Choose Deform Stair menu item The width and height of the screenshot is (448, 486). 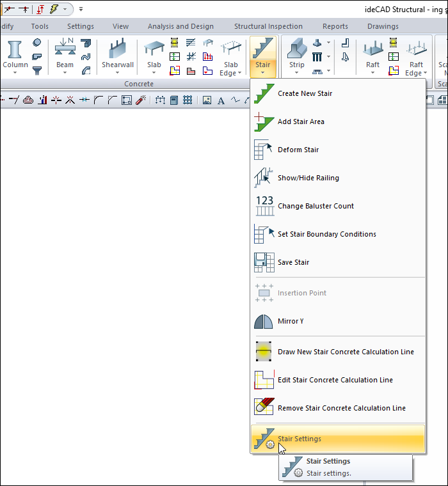(x=337, y=150)
